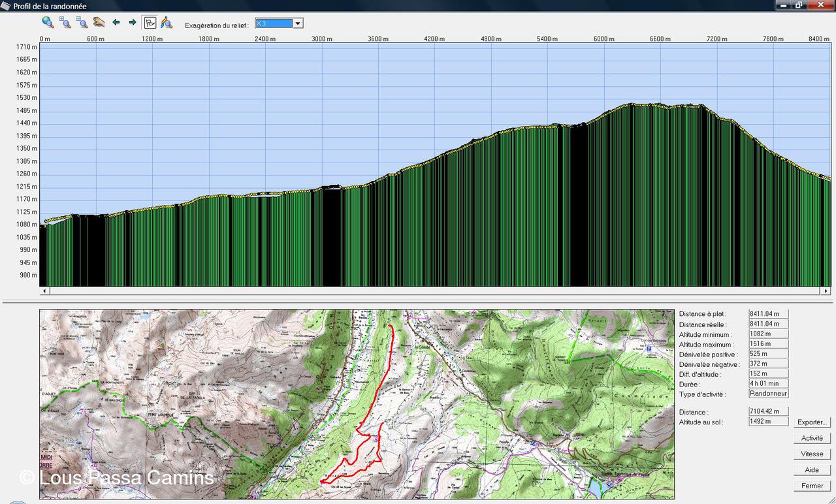Click the Exporter... button

pos(812,422)
